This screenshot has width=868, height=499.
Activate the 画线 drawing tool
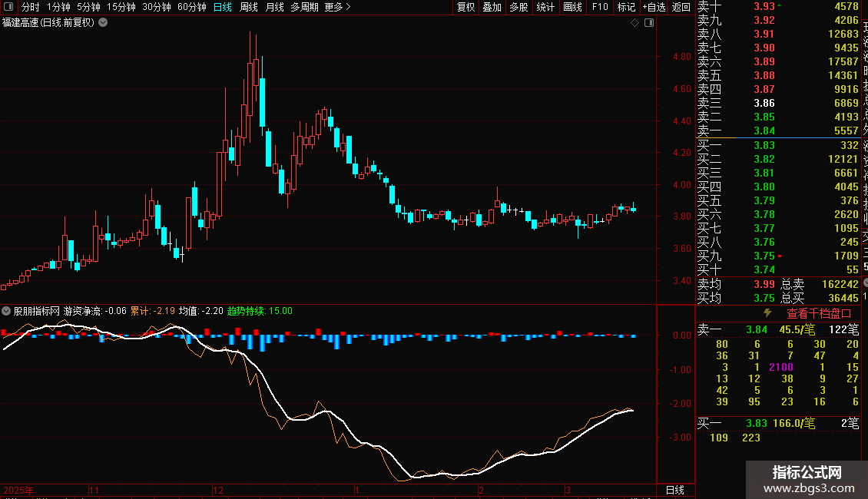tap(572, 7)
